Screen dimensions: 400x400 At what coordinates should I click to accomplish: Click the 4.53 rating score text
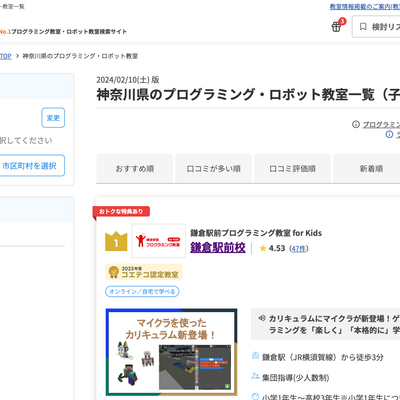pos(277,248)
